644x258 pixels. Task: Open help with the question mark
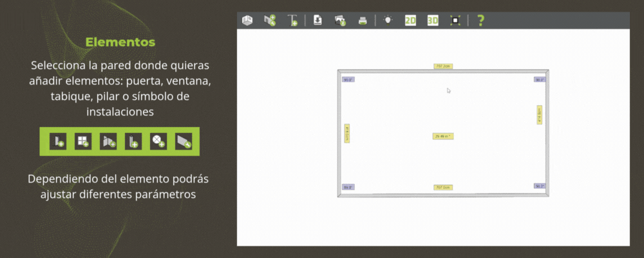coord(480,20)
